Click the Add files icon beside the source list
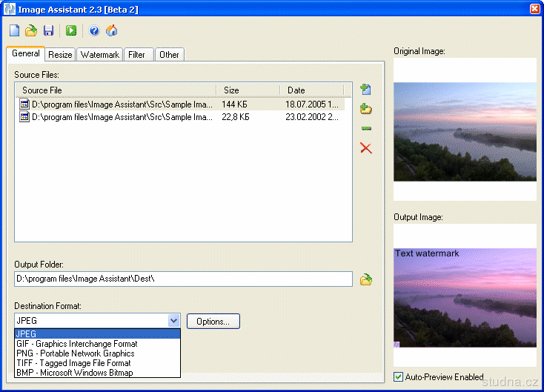 (365, 89)
